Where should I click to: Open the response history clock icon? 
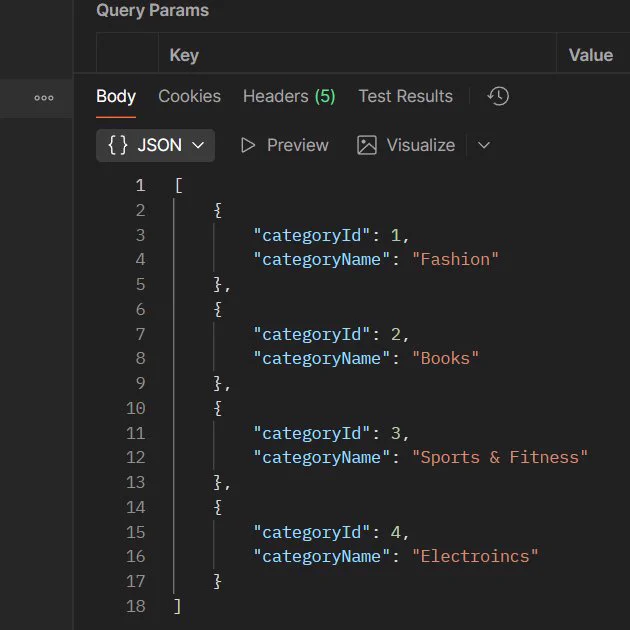[x=498, y=96]
